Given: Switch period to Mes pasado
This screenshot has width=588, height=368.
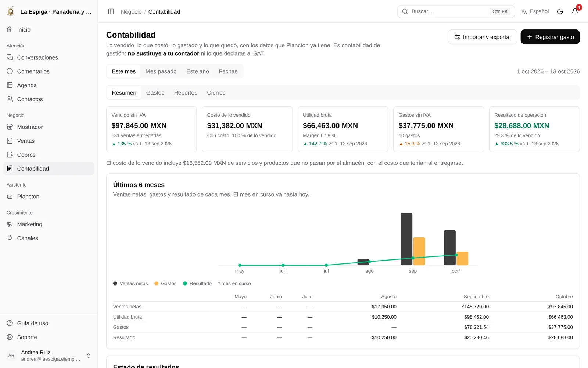Looking at the screenshot, I should tap(161, 71).
